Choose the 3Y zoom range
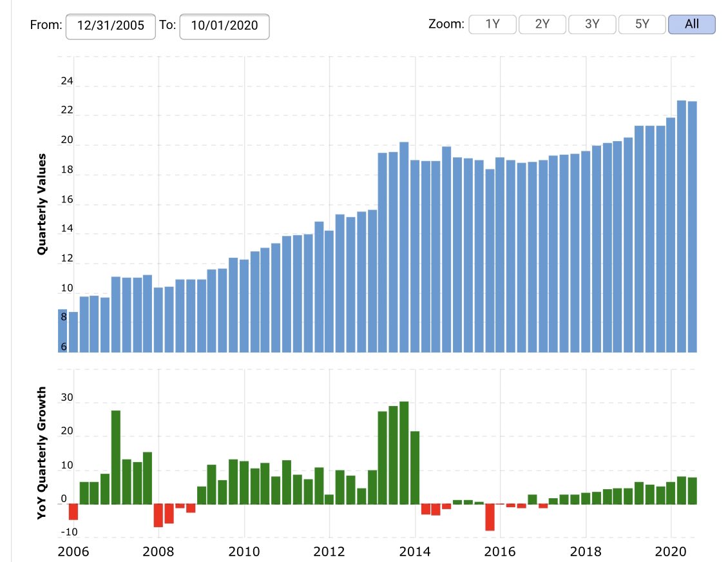This screenshot has width=728, height=562. coord(592,24)
